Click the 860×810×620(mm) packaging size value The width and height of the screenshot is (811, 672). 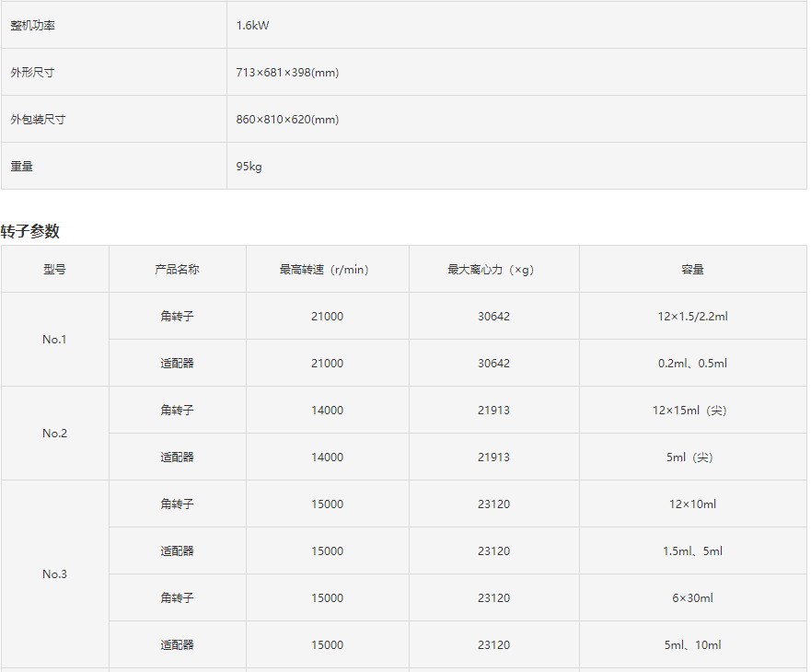287,120
